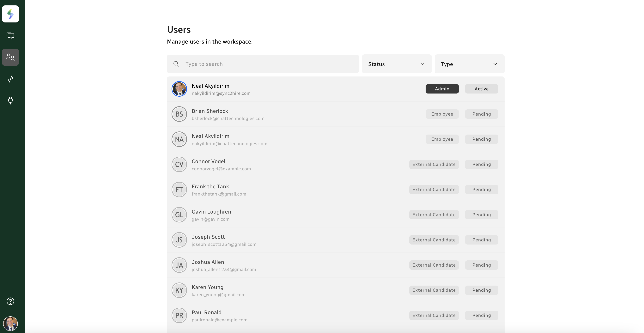644x333 pixels.
Task: Open the nakyildirim@sync2hire.com email text
Action: coord(221,93)
